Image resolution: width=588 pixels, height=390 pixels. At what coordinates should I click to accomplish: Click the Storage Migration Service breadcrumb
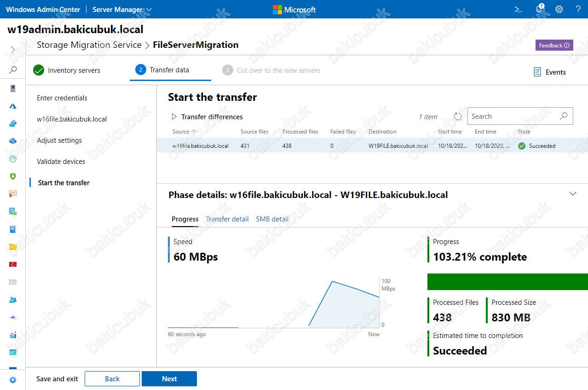coord(89,45)
